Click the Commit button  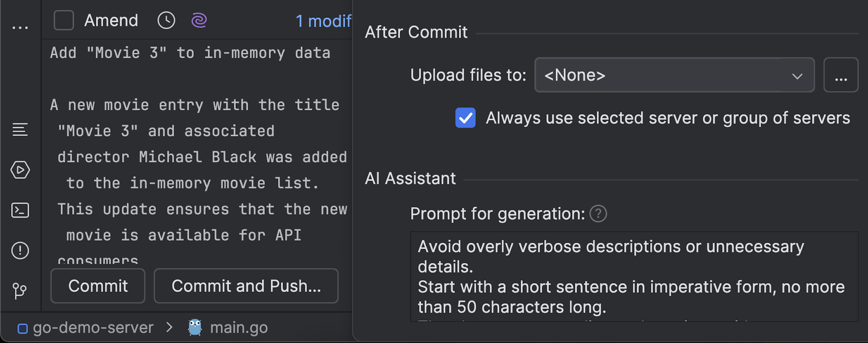point(98,286)
